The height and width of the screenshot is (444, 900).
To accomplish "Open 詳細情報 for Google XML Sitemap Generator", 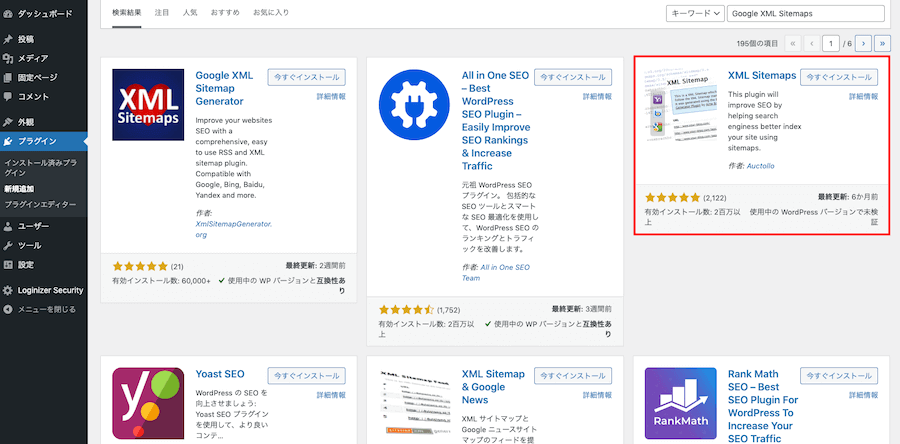I will tap(331, 97).
